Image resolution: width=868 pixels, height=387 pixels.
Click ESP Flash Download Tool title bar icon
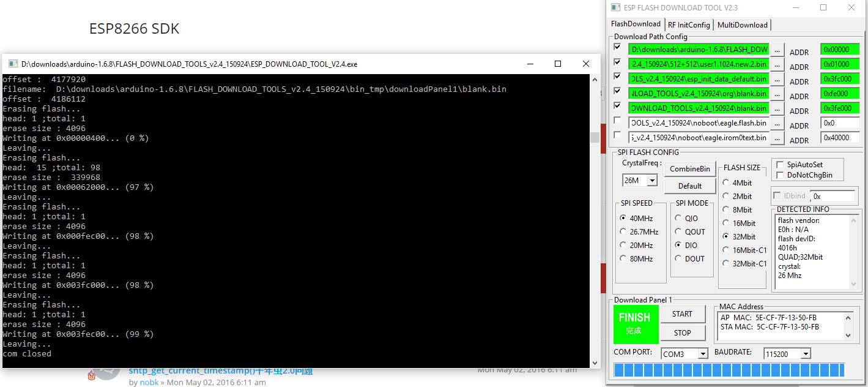coord(615,8)
